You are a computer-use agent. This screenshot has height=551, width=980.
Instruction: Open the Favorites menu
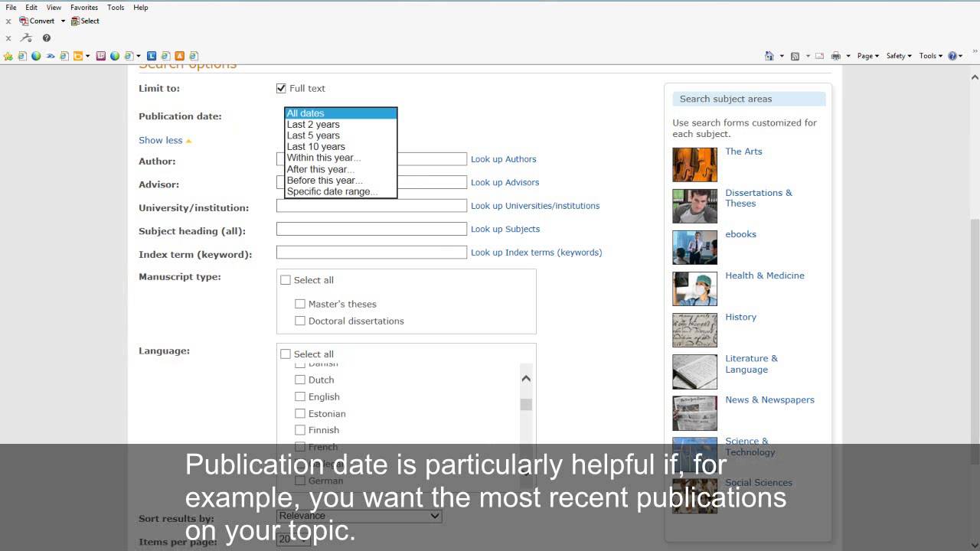pos(84,8)
